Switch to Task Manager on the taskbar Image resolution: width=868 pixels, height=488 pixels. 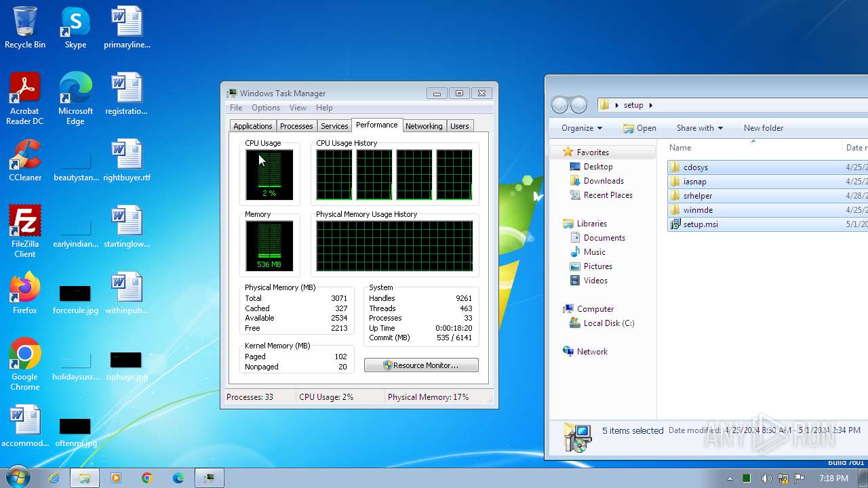(210, 478)
